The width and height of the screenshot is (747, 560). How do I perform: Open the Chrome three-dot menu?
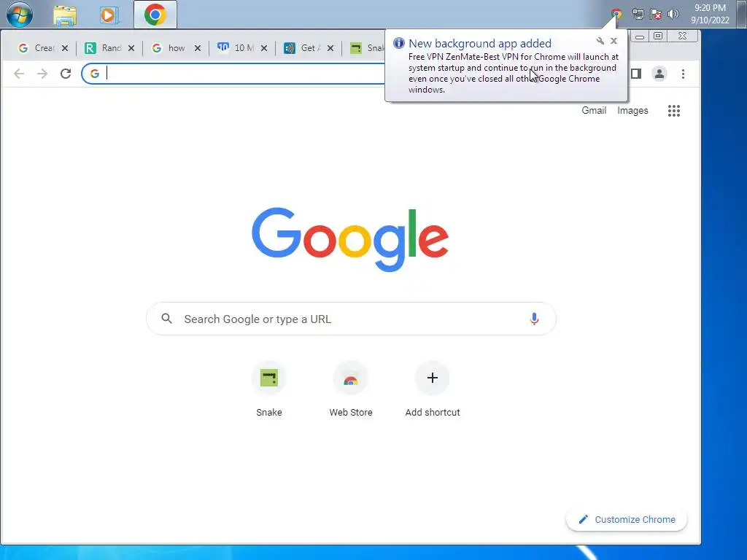pos(683,74)
